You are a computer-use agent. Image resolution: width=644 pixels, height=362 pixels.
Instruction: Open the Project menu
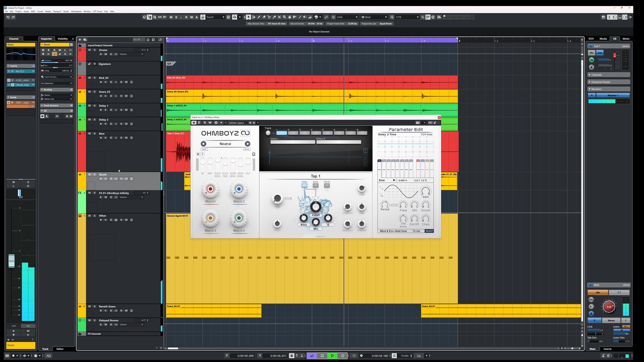(x=18, y=11)
